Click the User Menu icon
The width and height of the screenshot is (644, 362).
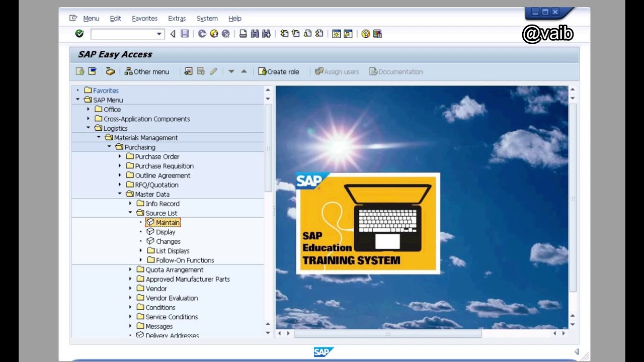(x=80, y=71)
